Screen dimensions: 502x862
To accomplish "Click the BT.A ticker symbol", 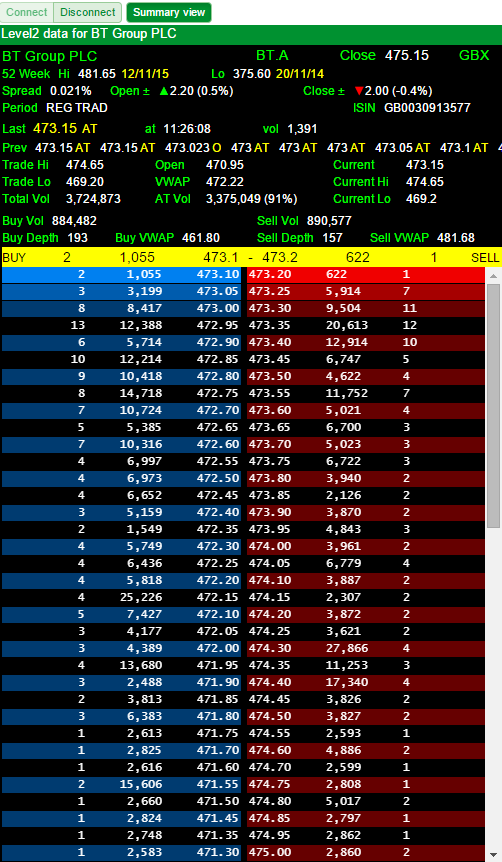I will coord(272,56).
